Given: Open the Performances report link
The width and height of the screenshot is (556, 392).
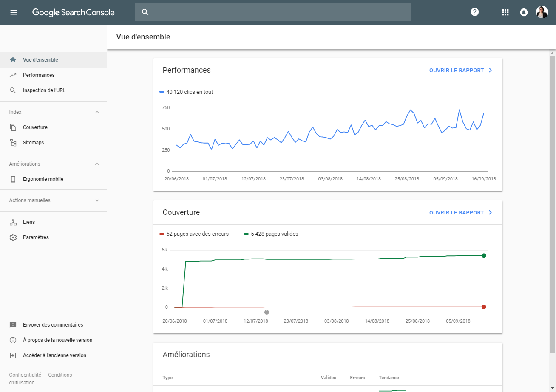Looking at the screenshot, I should click(457, 71).
